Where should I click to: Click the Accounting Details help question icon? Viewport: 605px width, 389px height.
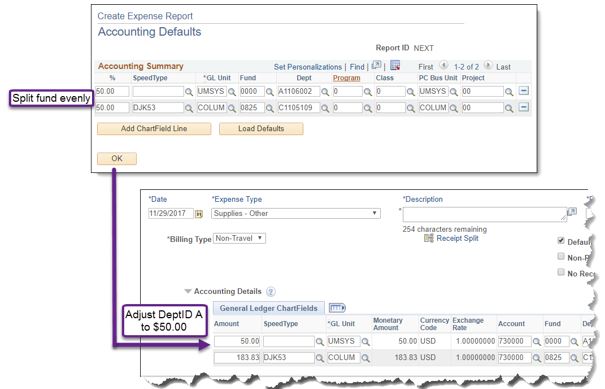click(271, 291)
